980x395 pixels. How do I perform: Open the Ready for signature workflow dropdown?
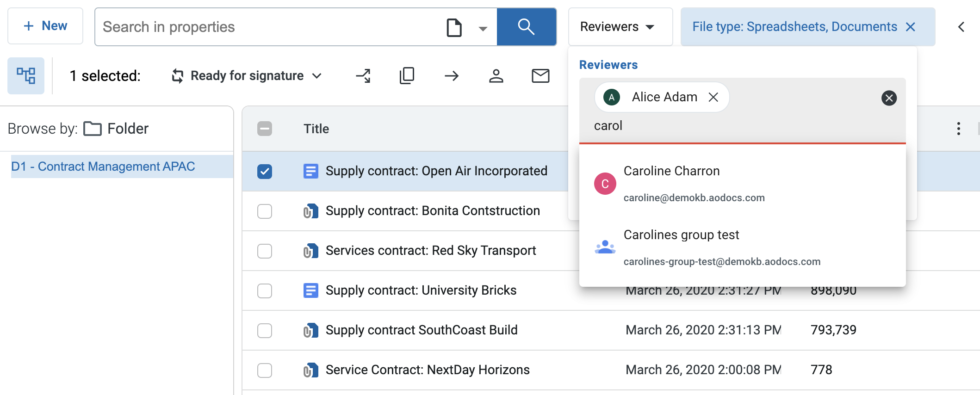[248, 75]
